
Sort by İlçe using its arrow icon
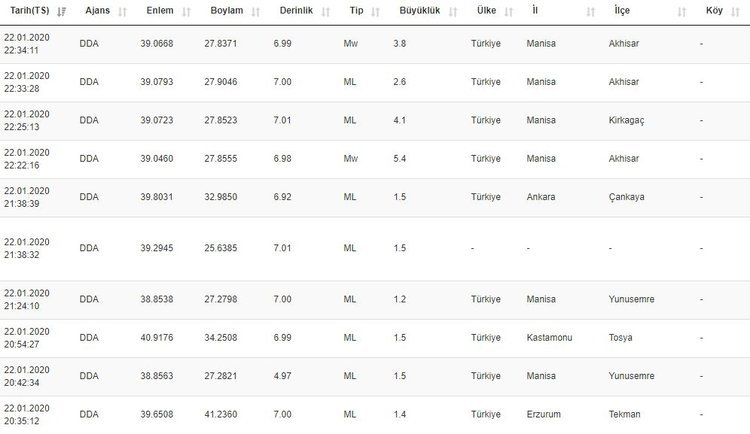pyautogui.click(x=682, y=12)
